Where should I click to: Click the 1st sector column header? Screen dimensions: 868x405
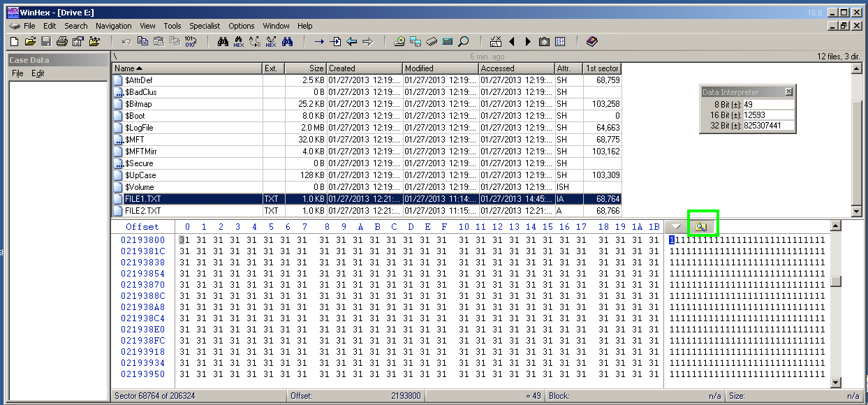(x=602, y=68)
